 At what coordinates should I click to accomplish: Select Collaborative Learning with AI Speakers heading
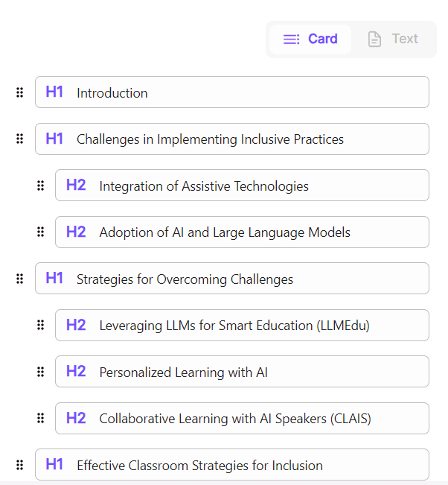point(235,419)
